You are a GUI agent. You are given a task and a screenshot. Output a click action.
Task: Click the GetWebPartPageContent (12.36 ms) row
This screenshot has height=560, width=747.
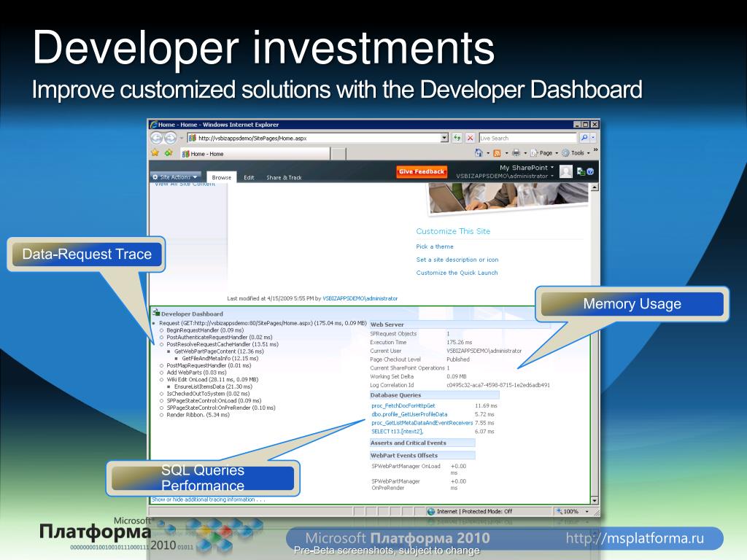click(219, 351)
